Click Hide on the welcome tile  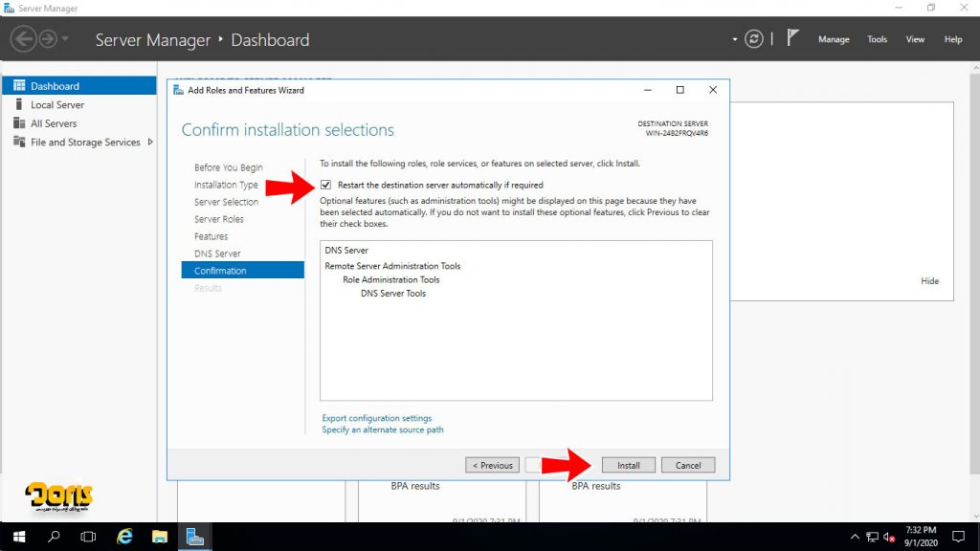pos(929,281)
